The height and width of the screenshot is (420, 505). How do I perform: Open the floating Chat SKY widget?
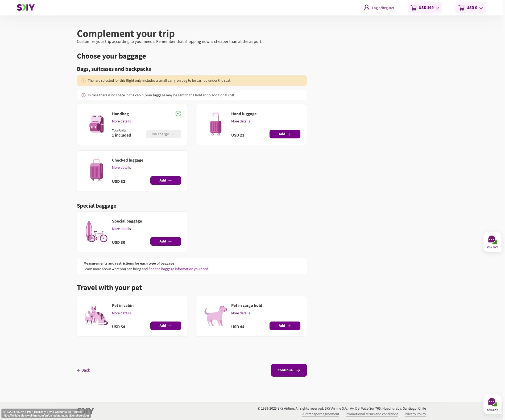[492, 242]
